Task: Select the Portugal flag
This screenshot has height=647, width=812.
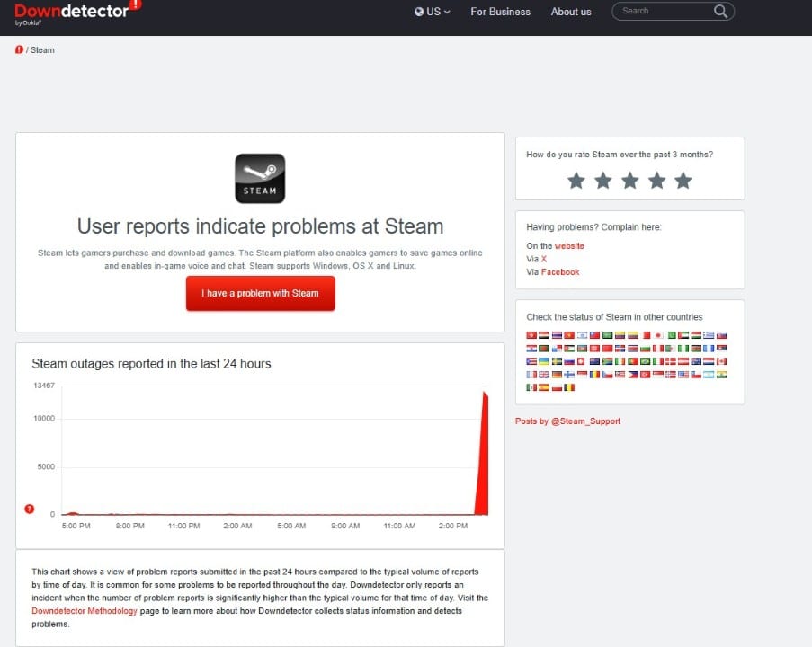Action: (x=633, y=361)
